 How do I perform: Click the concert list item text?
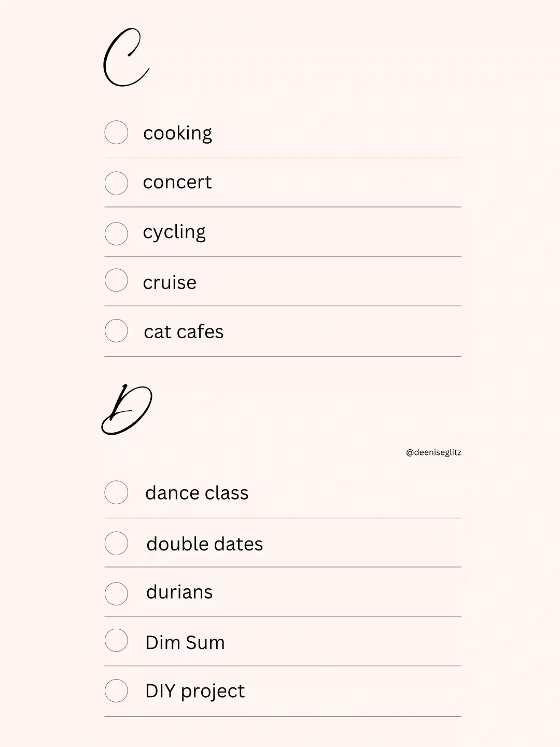177,183
